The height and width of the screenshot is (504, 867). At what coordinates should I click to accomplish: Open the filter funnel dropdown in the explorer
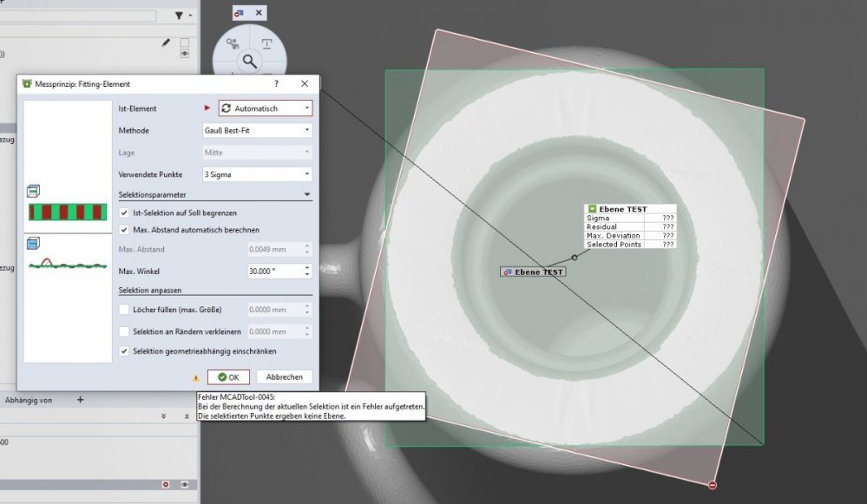[181, 16]
